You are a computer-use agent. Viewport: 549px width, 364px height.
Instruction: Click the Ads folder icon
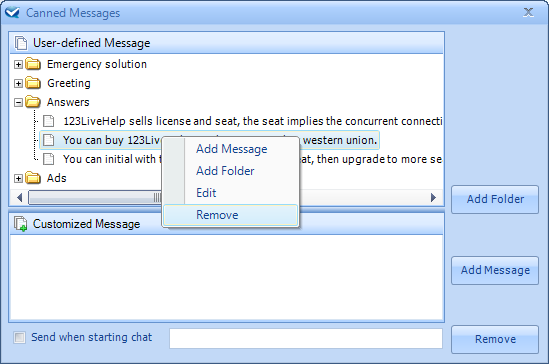pyautogui.click(x=33, y=178)
